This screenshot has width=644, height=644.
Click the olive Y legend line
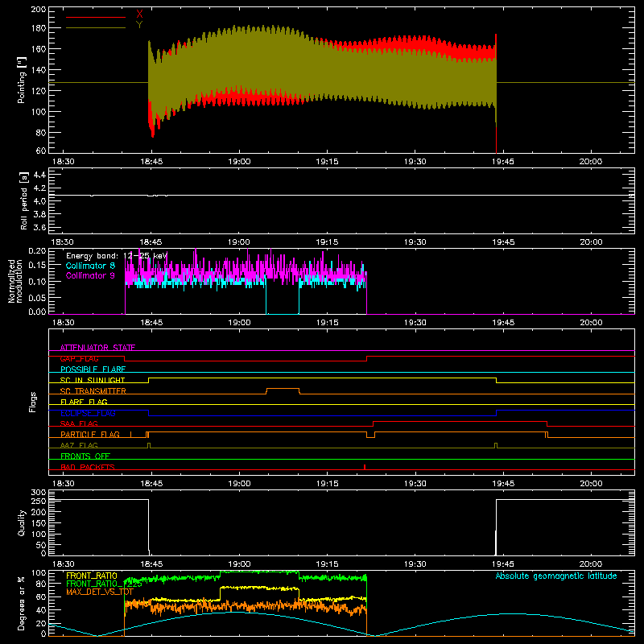96,28
